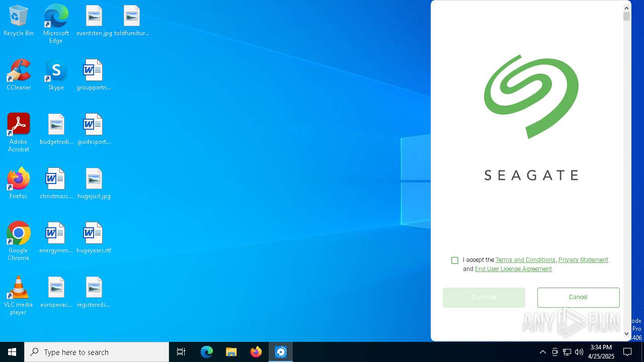
Task: Click the installer scrollbar down arrow
Action: pyautogui.click(x=626, y=333)
